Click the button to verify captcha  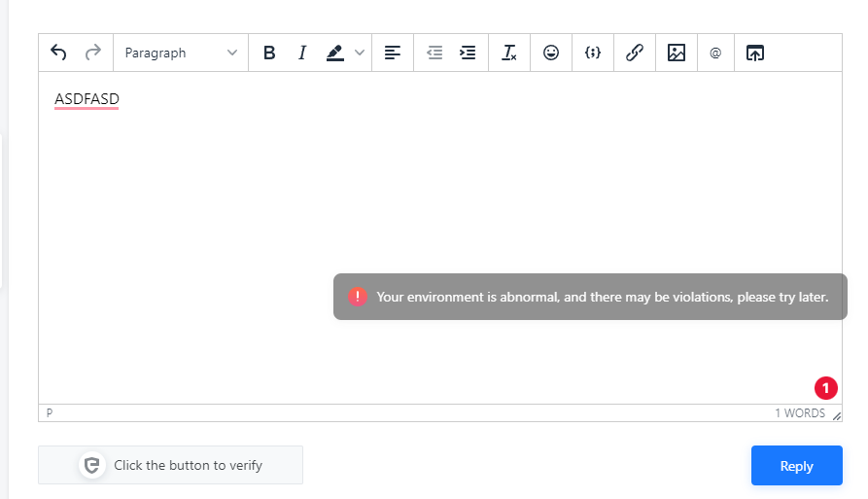(170, 465)
